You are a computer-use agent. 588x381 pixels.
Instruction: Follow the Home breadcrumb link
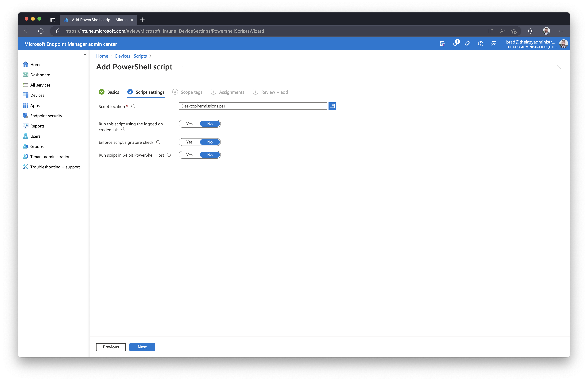coord(102,56)
